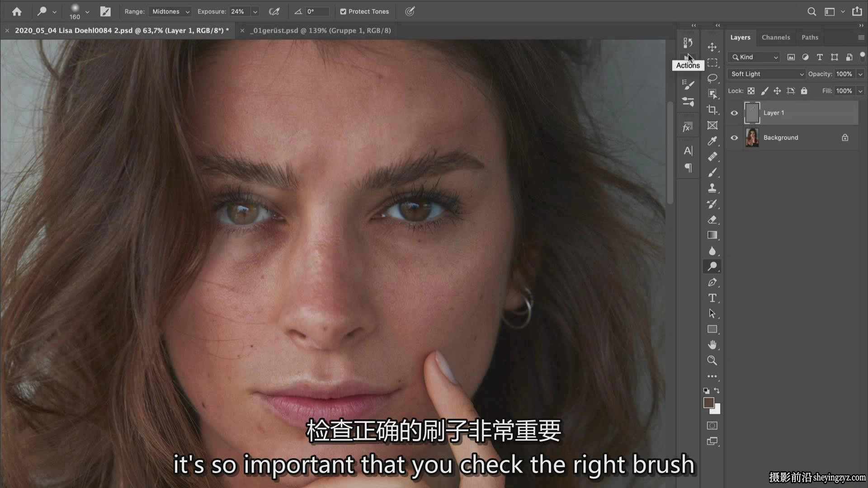868x488 pixels.
Task: Open the layer Opacity dropdown arrow
Action: click(x=860, y=74)
